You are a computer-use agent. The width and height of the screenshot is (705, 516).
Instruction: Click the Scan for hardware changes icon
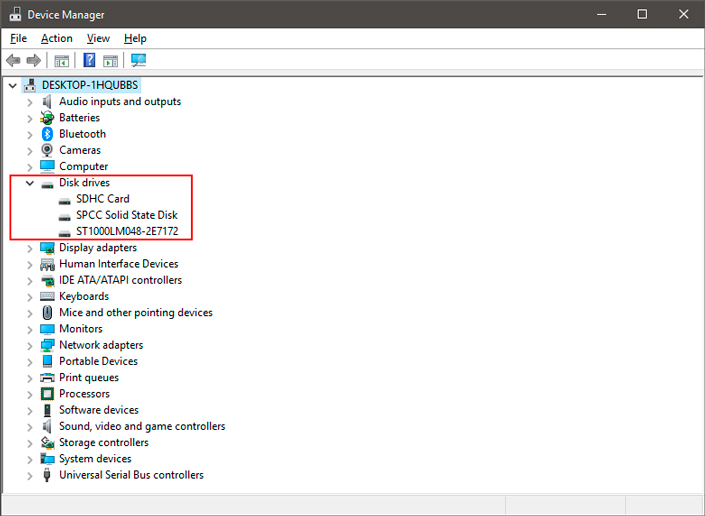[x=138, y=60]
